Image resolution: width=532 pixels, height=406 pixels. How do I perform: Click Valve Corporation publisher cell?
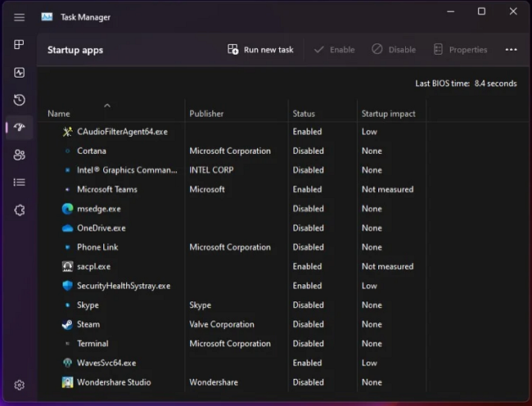point(222,324)
